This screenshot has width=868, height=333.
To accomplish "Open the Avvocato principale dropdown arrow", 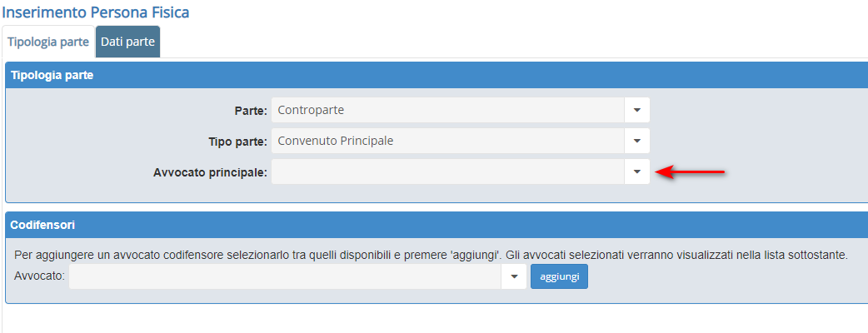I will coord(636,171).
